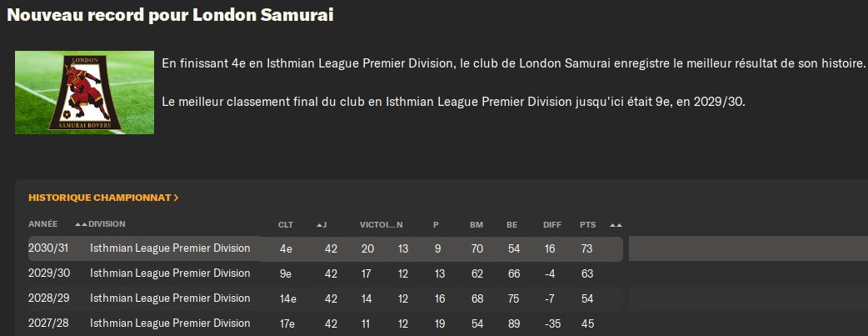
Task: Open Isthmian League Premier Division for 2027/28
Action: pos(170,323)
